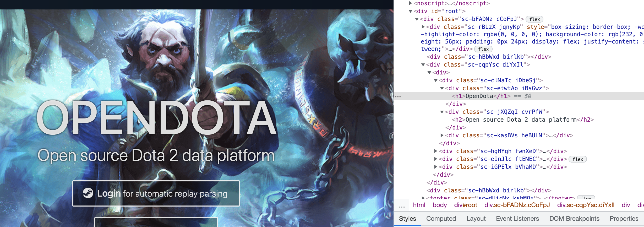
Task: Open the Properties tab
Action: pos(624,219)
